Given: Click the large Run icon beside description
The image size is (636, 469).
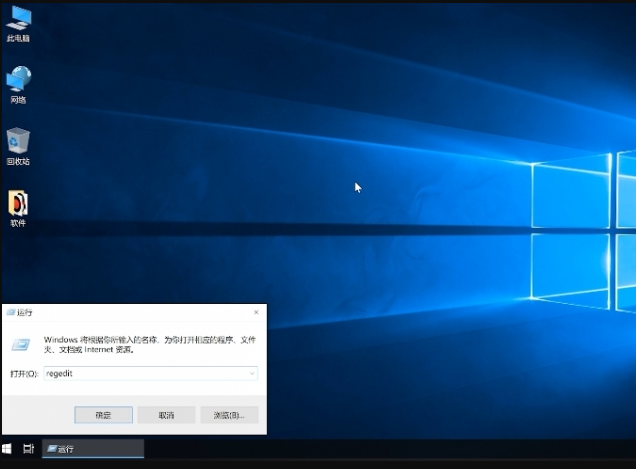Looking at the screenshot, I should (x=20, y=344).
